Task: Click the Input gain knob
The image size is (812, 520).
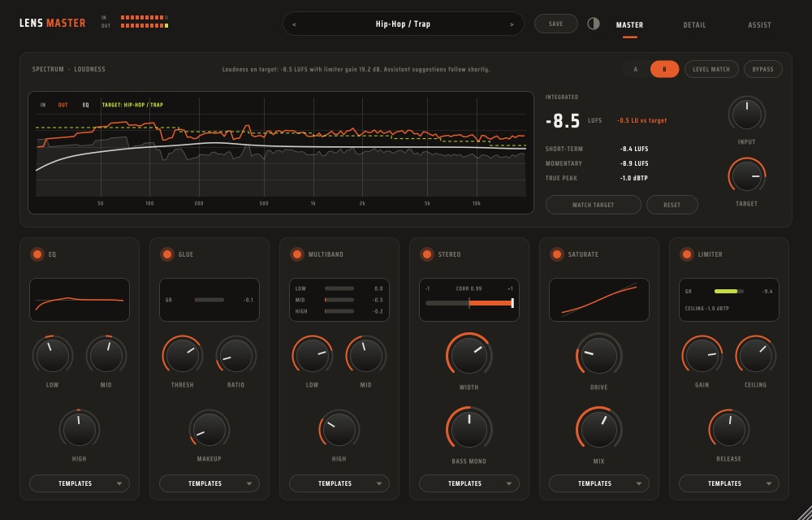Action: (x=747, y=115)
